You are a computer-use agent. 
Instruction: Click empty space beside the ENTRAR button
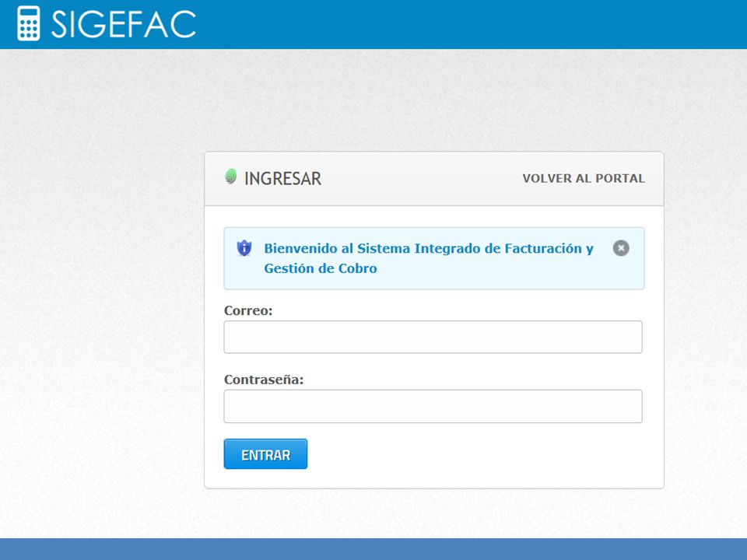476,454
